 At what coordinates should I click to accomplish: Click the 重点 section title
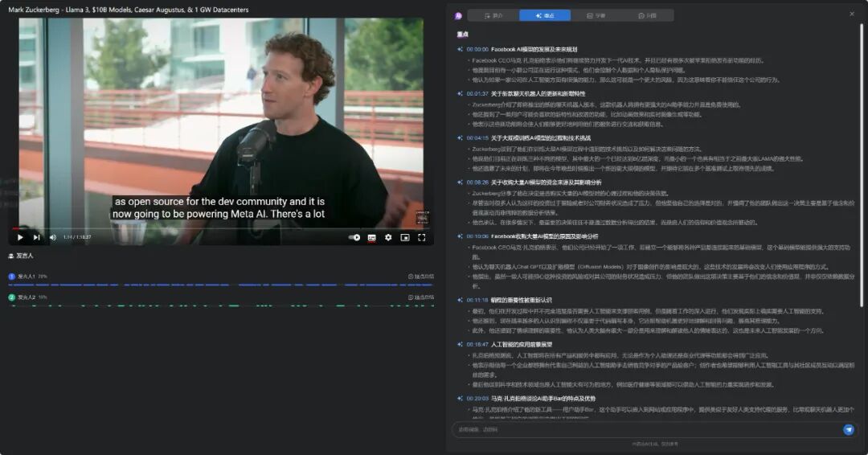pos(463,35)
